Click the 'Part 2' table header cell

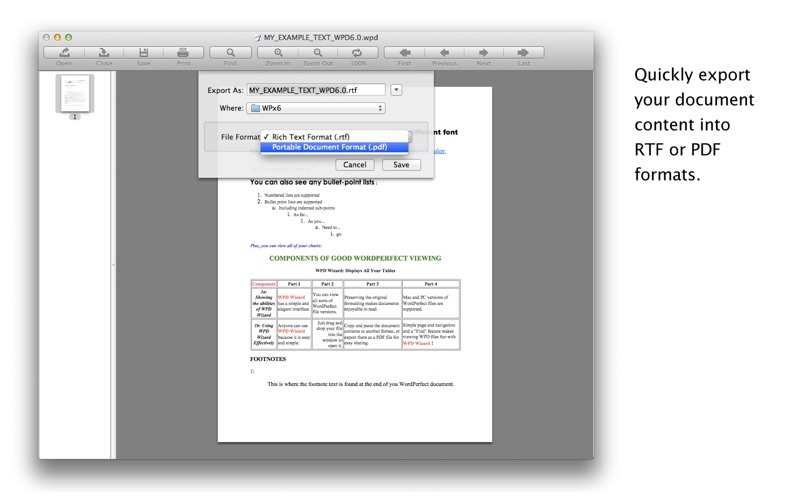328,284
